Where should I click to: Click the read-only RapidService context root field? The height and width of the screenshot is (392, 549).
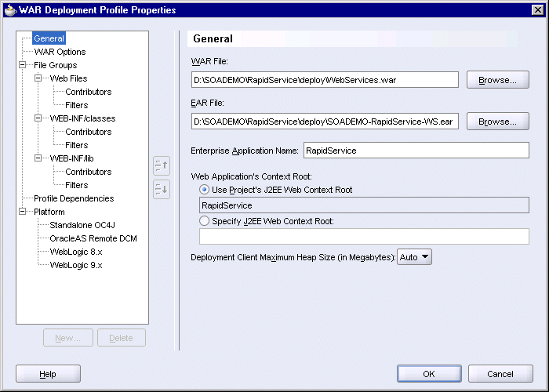click(364, 205)
